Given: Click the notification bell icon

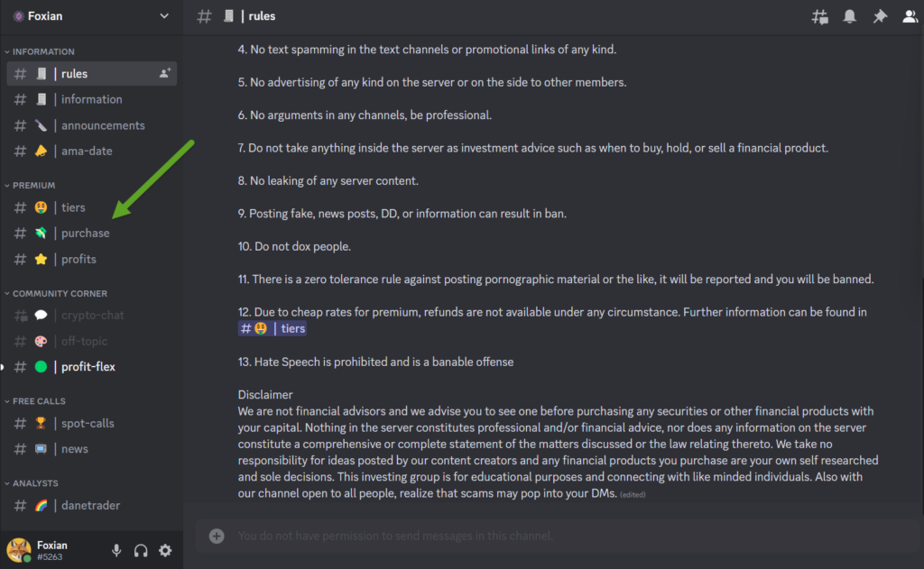Looking at the screenshot, I should (849, 16).
